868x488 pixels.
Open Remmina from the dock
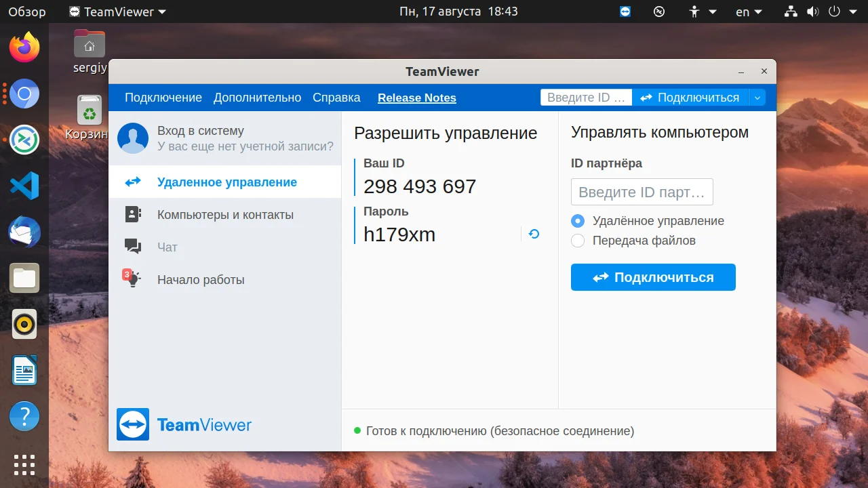coord(24,140)
